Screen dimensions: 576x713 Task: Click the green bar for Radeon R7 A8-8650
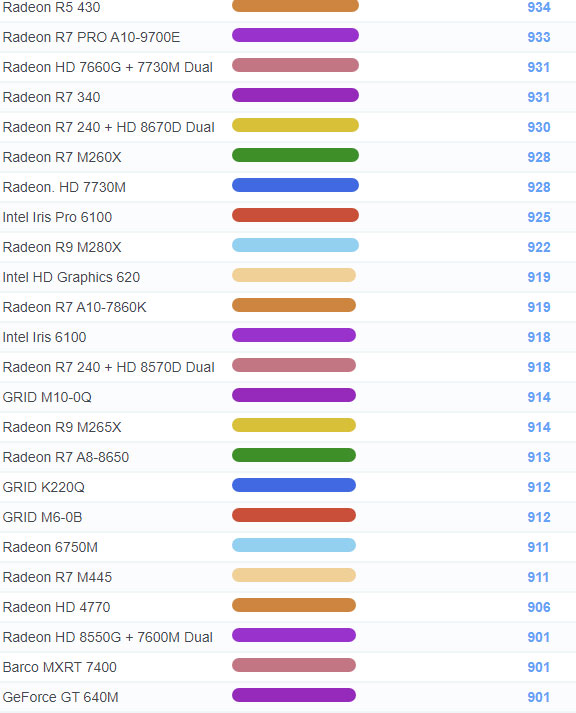pyautogui.click(x=294, y=455)
